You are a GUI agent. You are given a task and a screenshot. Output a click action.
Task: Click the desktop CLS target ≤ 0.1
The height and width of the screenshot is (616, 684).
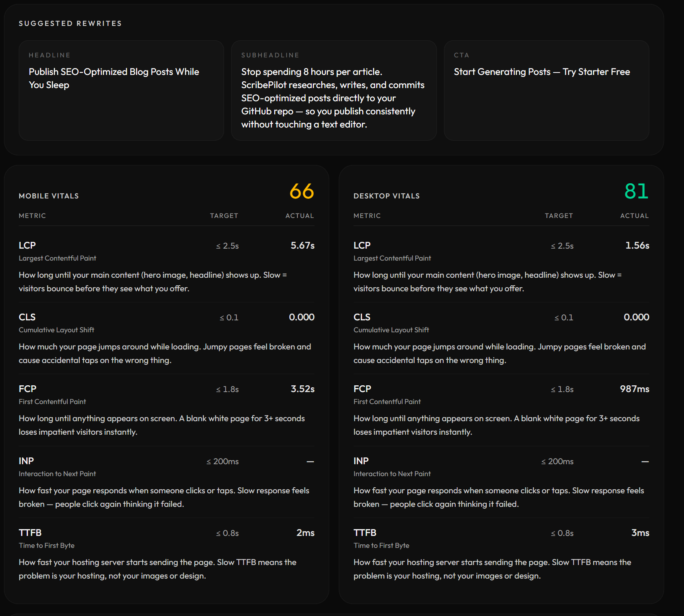pos(564,318)
